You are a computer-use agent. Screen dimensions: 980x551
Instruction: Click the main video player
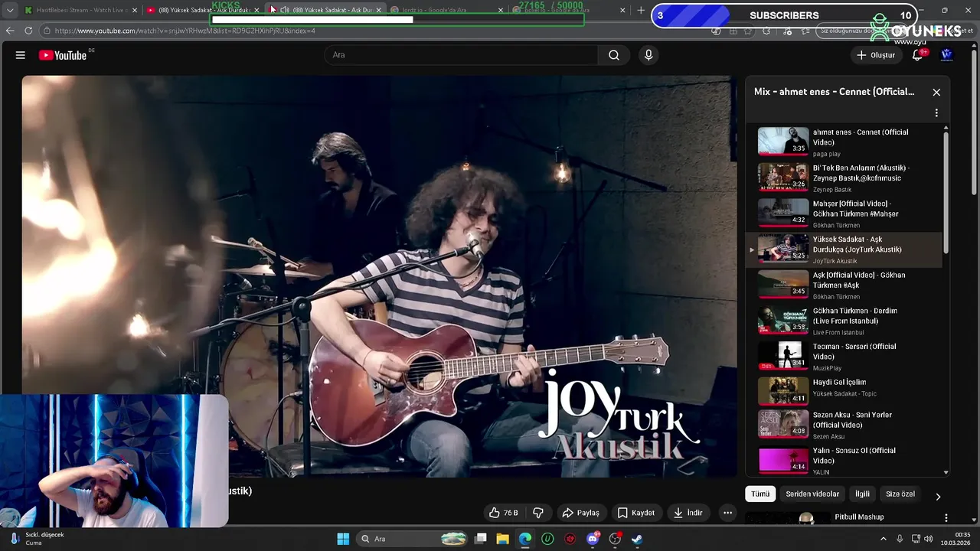pyautogui.click(x=379, y=275)
